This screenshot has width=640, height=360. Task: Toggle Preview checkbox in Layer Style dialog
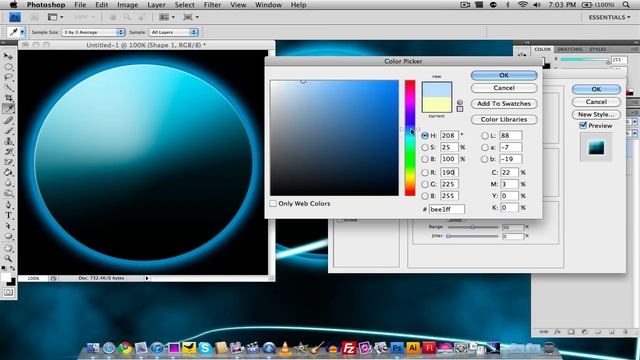(x=583, y=125)
